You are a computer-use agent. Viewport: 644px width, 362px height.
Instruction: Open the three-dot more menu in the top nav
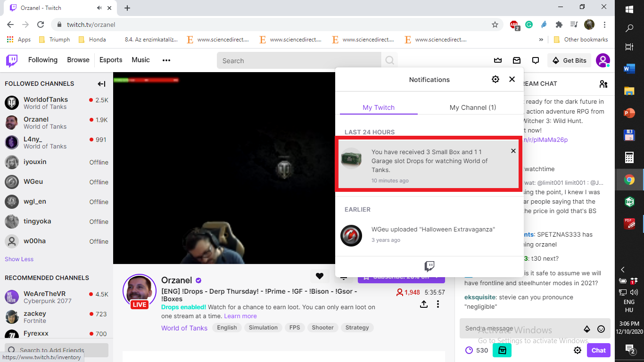tap(166, 60)
